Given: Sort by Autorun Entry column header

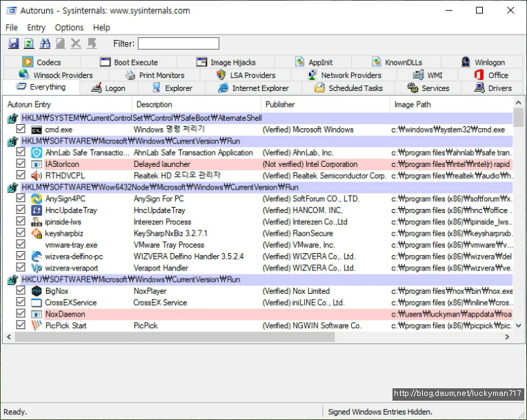Looking at the screenshot, I should [67, 105].
